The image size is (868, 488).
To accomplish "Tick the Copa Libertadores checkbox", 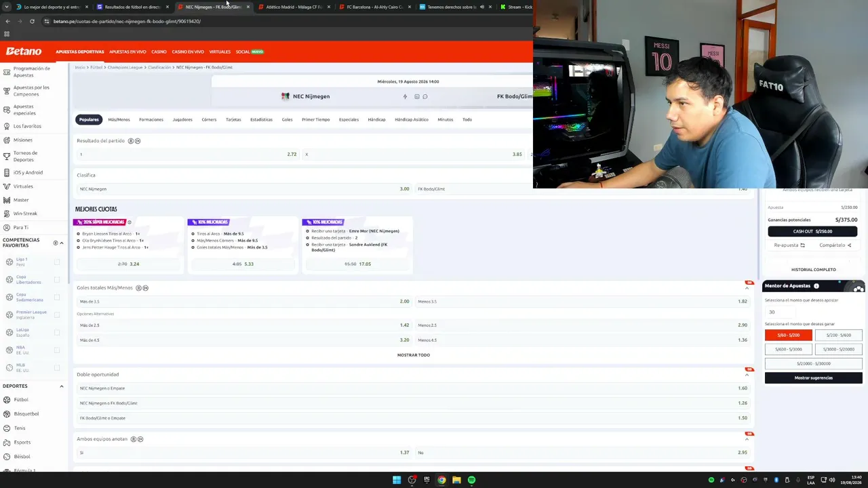I will pos(57,279).
